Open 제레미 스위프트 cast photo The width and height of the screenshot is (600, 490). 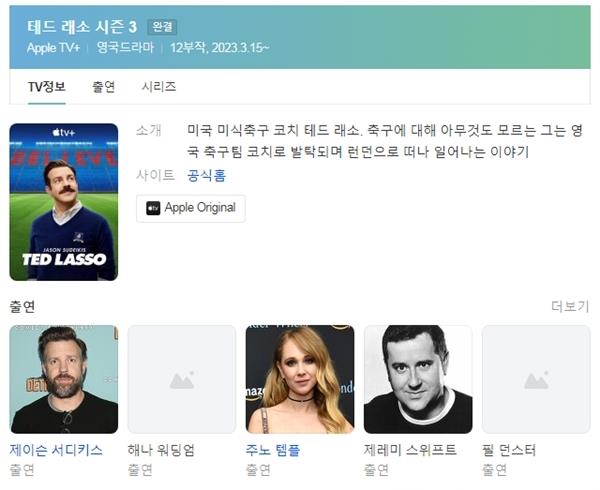tap(418, 379)
